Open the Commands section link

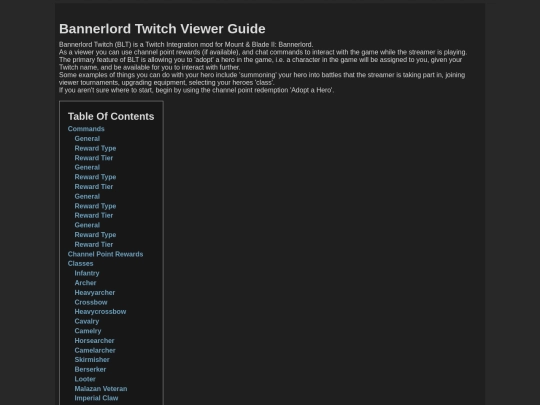[86, 129]
